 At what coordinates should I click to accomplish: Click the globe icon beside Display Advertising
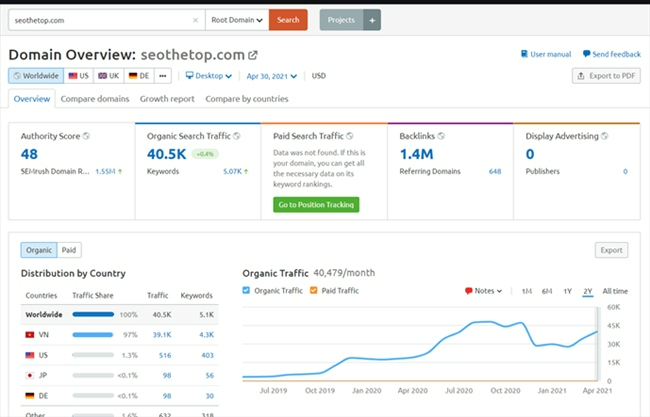point(604,136)
